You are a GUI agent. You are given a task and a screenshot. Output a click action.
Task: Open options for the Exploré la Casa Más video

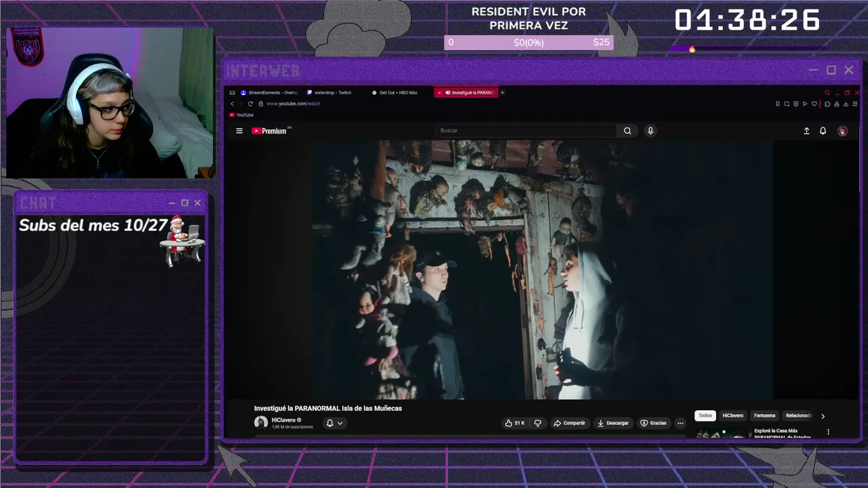(828, 432)
